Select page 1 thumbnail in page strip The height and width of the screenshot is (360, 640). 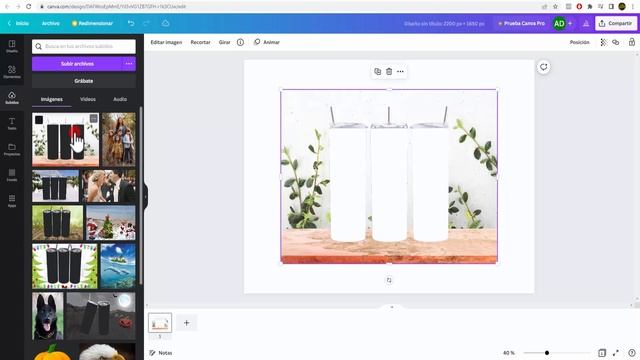[160, 323]
